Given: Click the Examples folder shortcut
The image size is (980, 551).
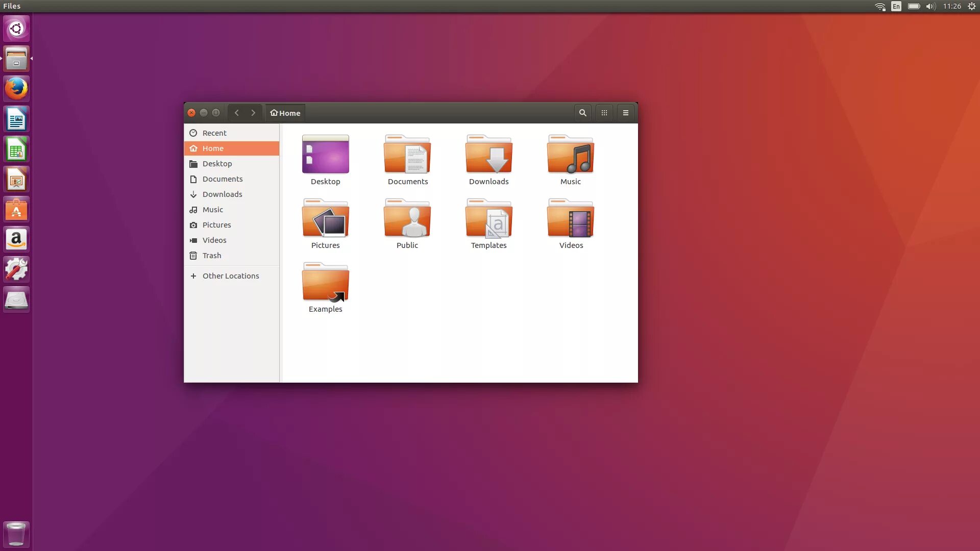Looking at the screenshot, I should point(325,283).
